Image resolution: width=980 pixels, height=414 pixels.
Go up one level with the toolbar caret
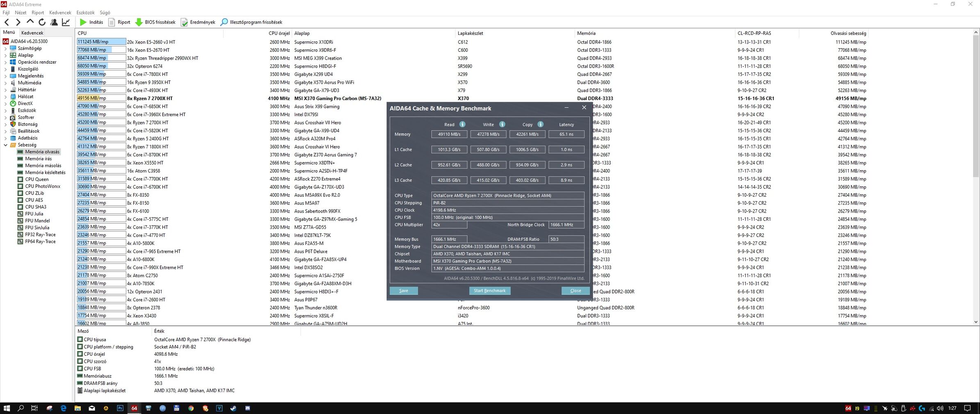tap(30, 22)
